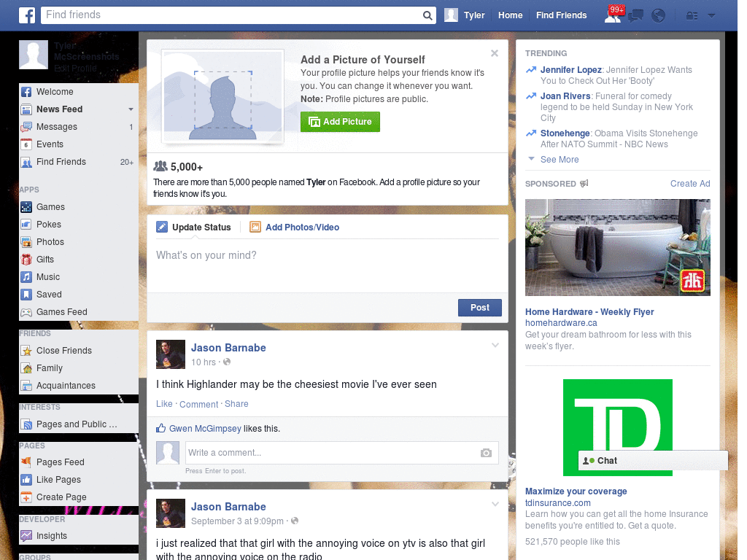
Task: Click Tyler profile thumbnail in top bar
Action: (x=451, y=15)
